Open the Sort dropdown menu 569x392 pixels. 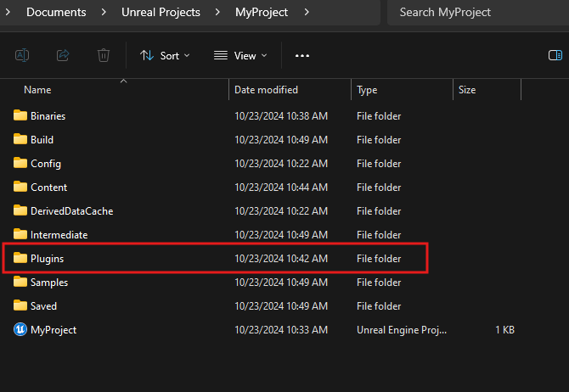[165, 55]
